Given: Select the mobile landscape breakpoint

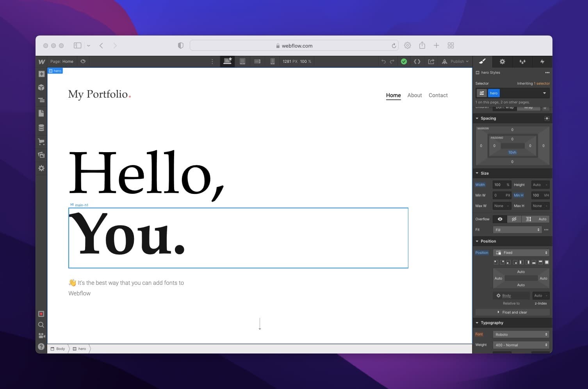Looking at the screenshot, I should point(257,61).
